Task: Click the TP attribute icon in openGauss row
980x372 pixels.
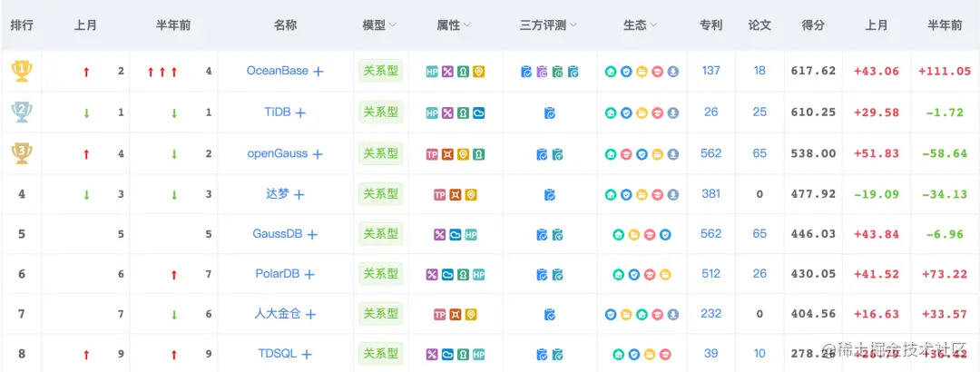Action: tap(432, 154)
